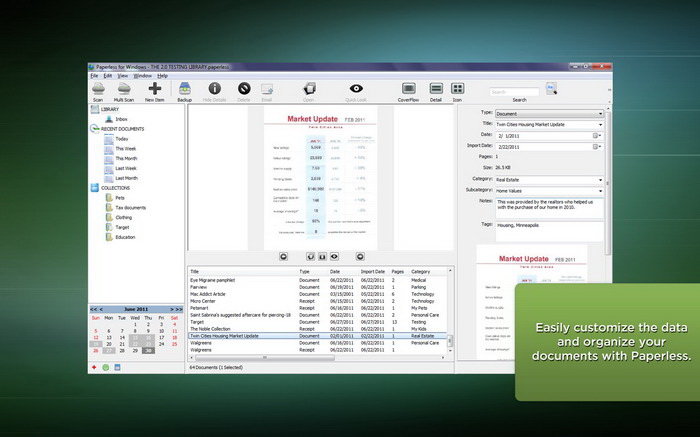Select the Micro Center receipt row
The image size is (700, 437).
coord(317,301)
